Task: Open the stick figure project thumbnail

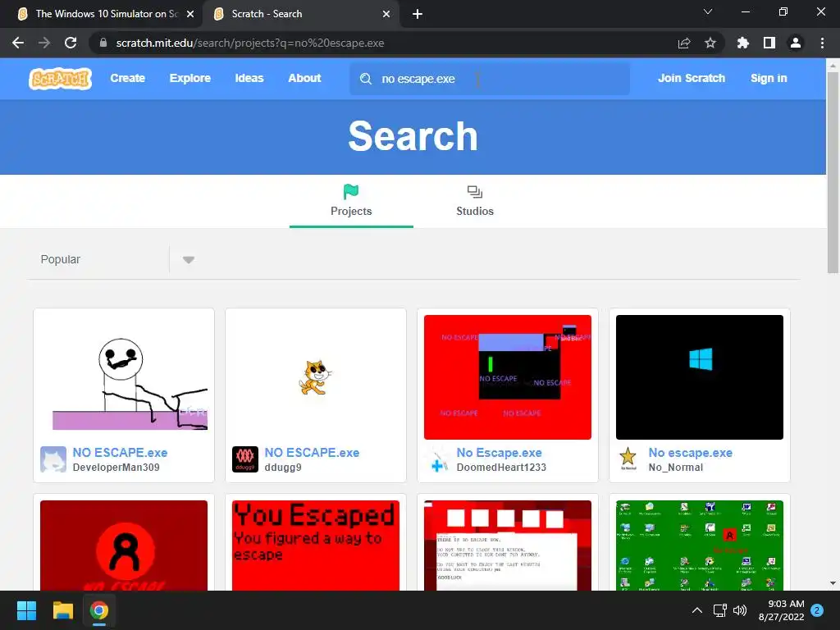Action: (x=124, y=377)
